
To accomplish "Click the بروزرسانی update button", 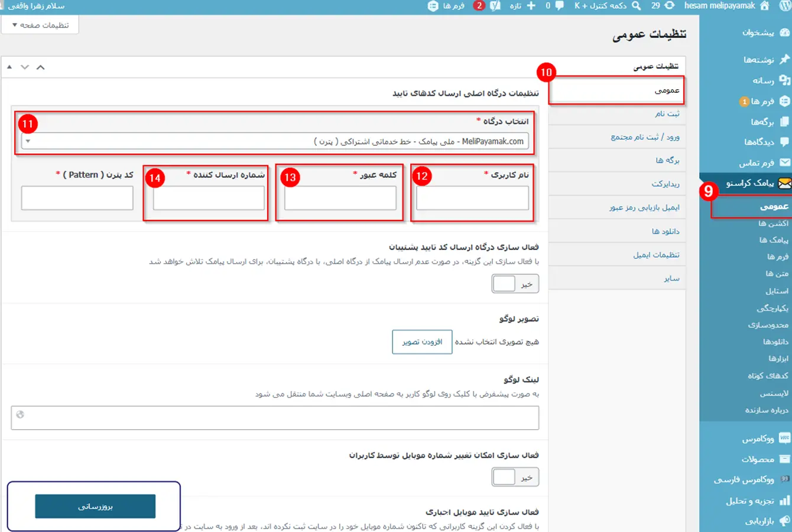I will click(x=95, y=507).
